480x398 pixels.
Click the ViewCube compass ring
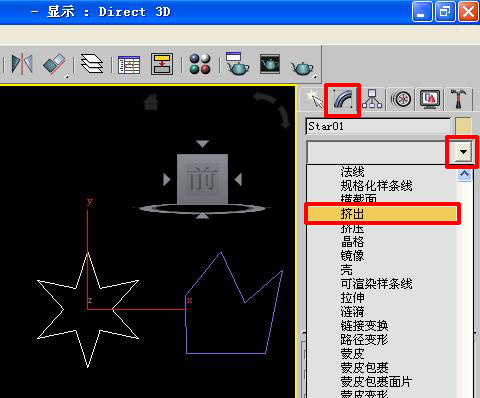coord(202,209)
